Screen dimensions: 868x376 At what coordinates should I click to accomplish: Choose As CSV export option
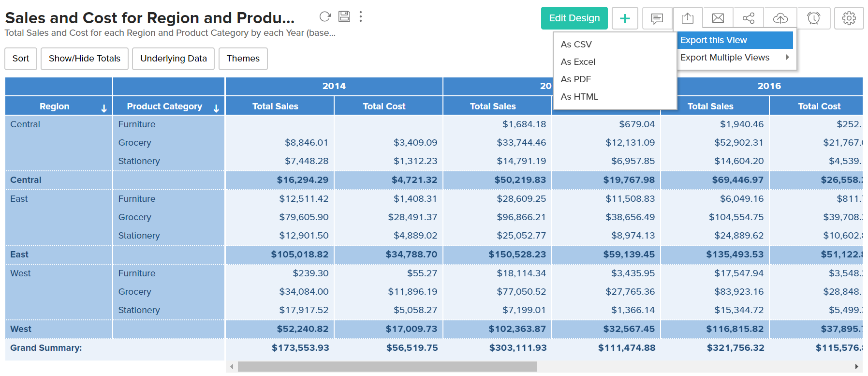coord(576,45)
